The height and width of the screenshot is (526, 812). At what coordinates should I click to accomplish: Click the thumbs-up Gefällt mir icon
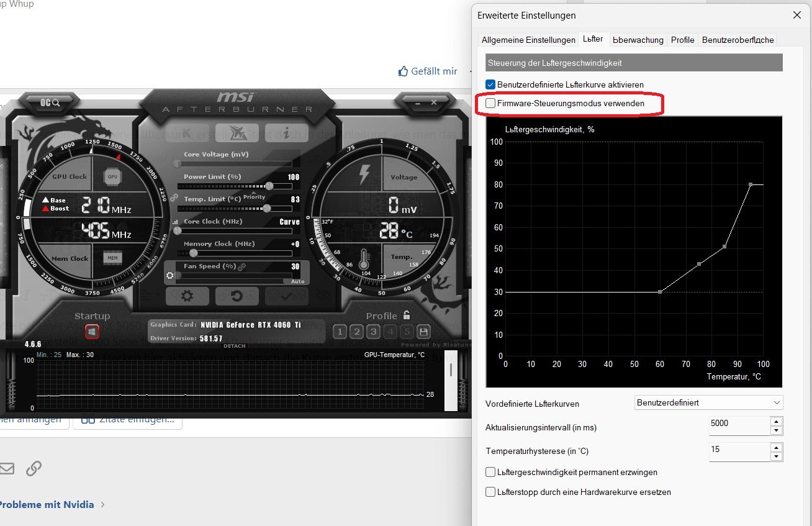(404, 71)
